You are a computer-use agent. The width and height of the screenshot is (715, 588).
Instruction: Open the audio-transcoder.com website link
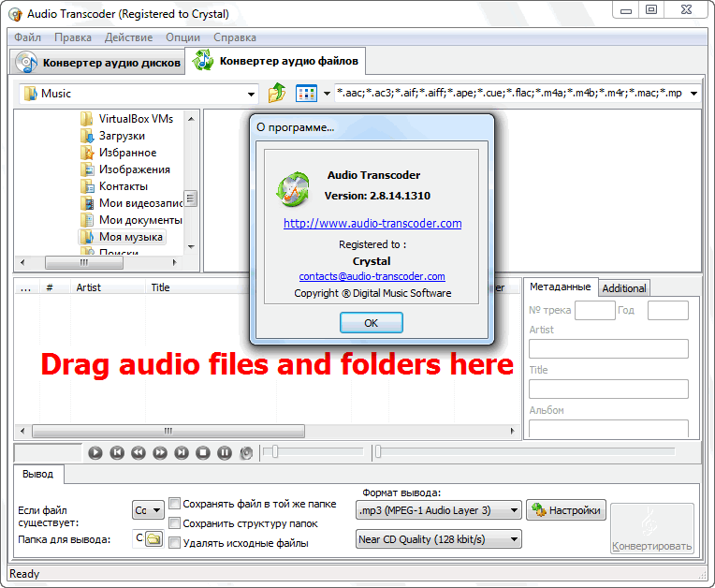click(372, 223)
